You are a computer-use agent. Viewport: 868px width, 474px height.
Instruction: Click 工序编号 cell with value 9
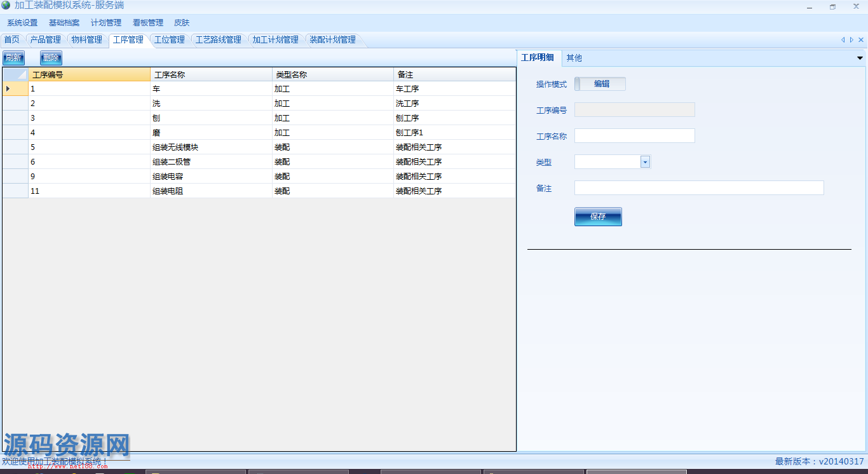click(90, 177)
